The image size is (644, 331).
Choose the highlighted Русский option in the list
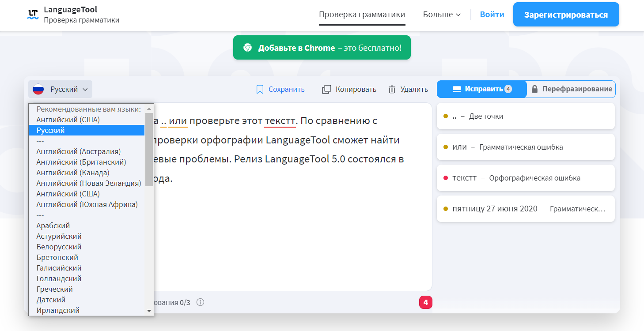coord(87,130)
